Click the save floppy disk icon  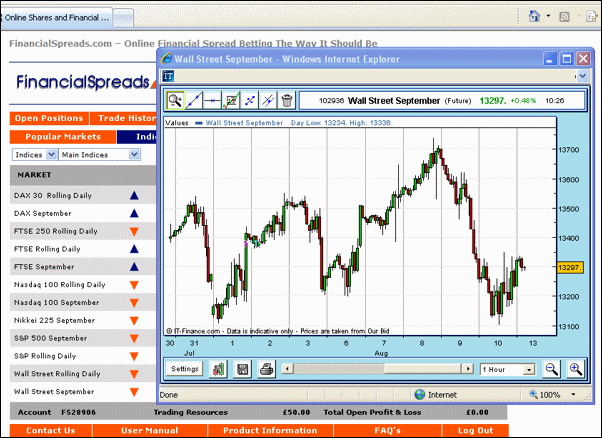point(242,369)
